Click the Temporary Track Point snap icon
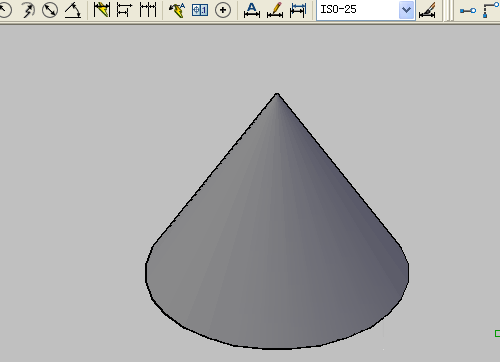 click(x=468, y=11)
